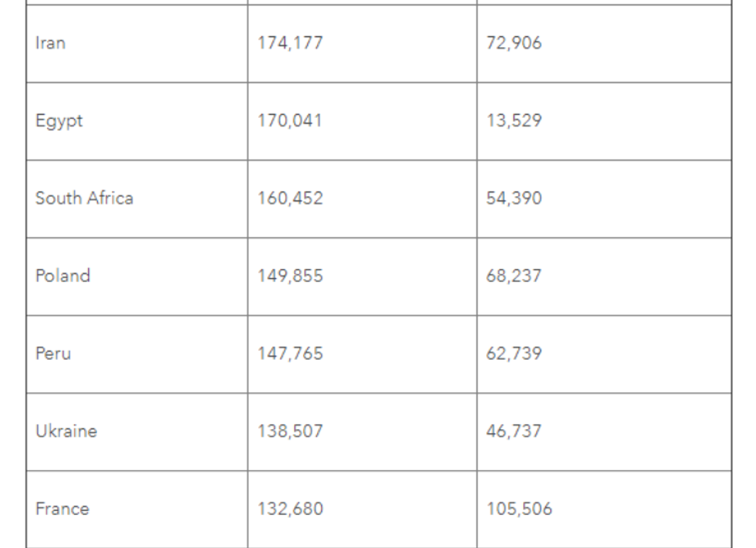The image size is (756, 548).
Task: Click the Peru country cell
Action: 53,354
